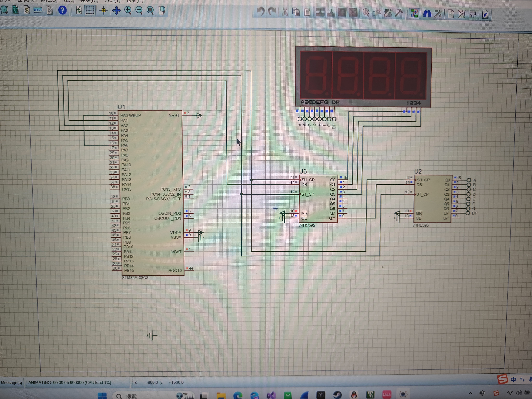
Task: Redraw the display with refresh icon
Action: pos(79,10)
